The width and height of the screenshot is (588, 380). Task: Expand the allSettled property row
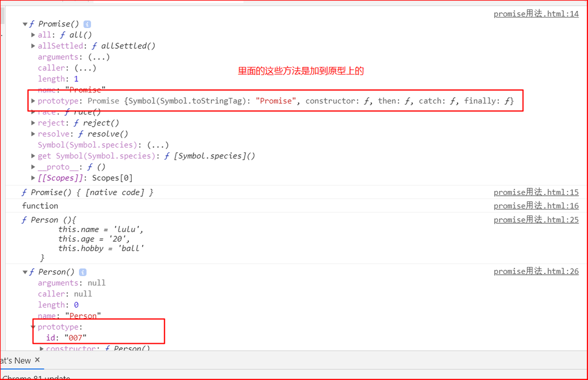click(33, 46)
